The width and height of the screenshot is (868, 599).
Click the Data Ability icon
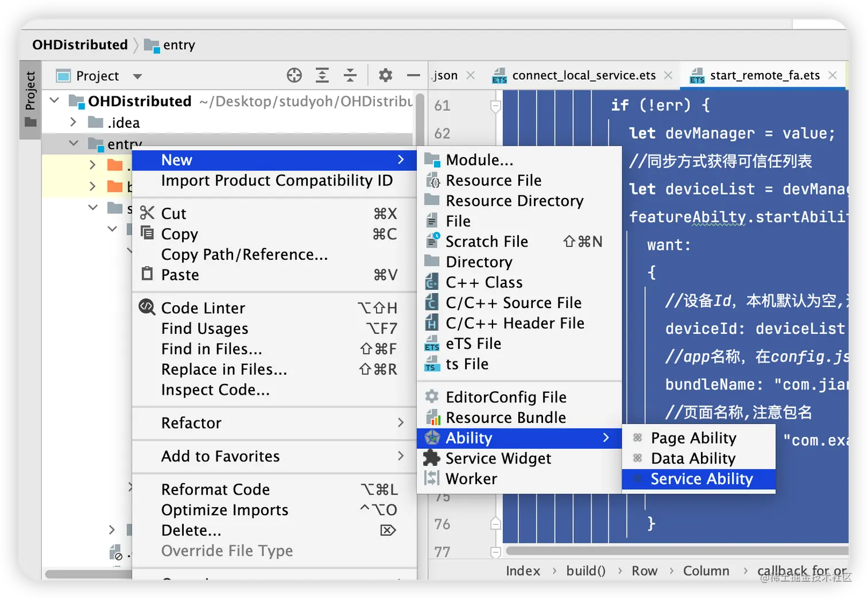coord(637,458)
